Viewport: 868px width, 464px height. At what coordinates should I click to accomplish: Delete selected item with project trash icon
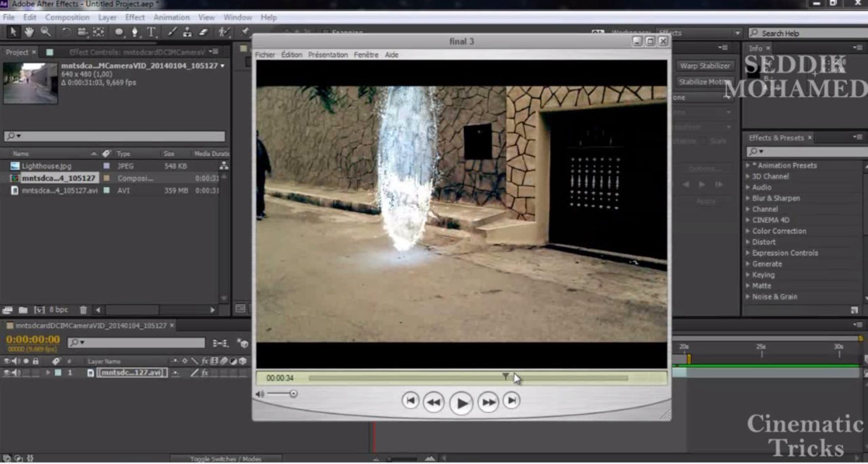83,310
